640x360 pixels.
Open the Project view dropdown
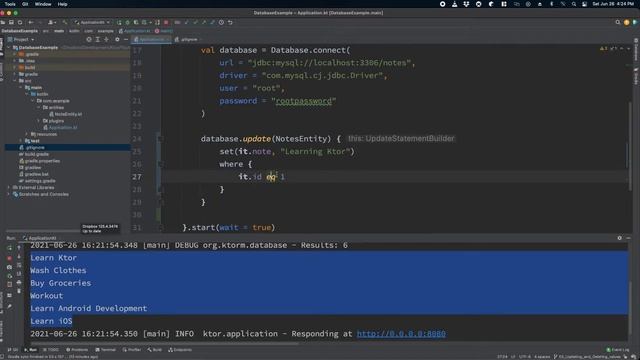pos(24,40)
